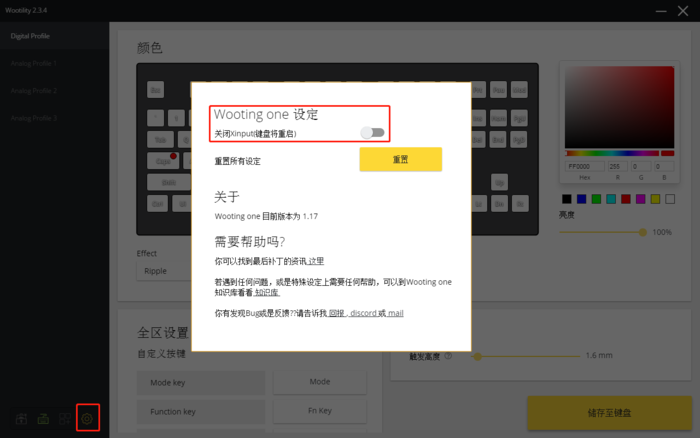Select the End key on keyboard layout
Screen dimensions: 700x438
pyautogui.click(x=498, y=140)
